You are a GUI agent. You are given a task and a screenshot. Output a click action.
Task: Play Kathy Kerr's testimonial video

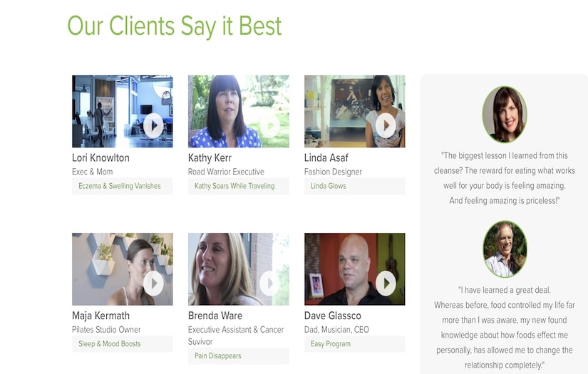[269, 125]
